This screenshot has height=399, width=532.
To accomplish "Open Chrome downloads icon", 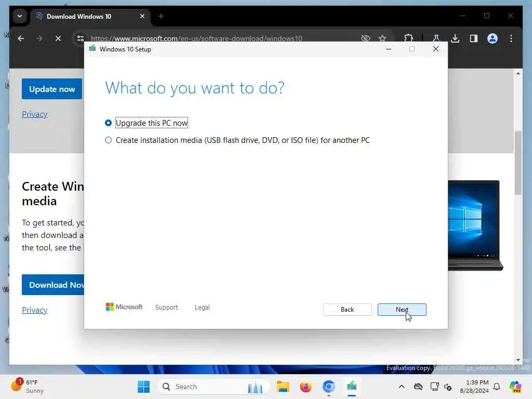I will pyautogui.click(x=455, y=38).
